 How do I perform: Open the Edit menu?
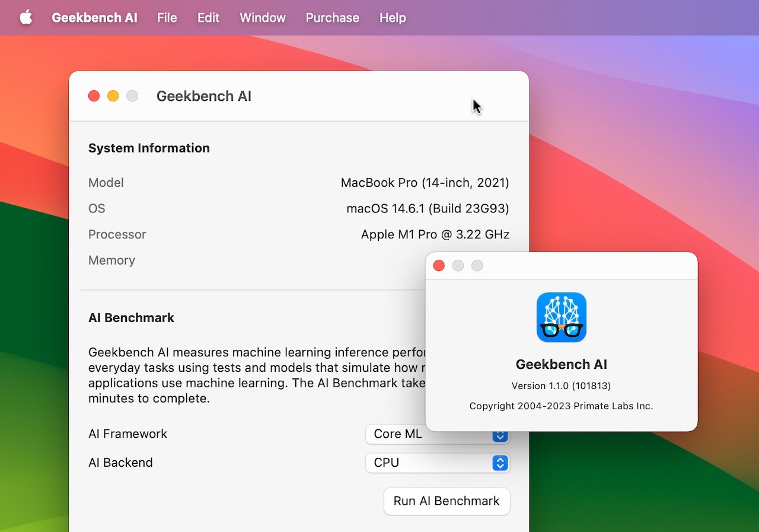[208, 18]
